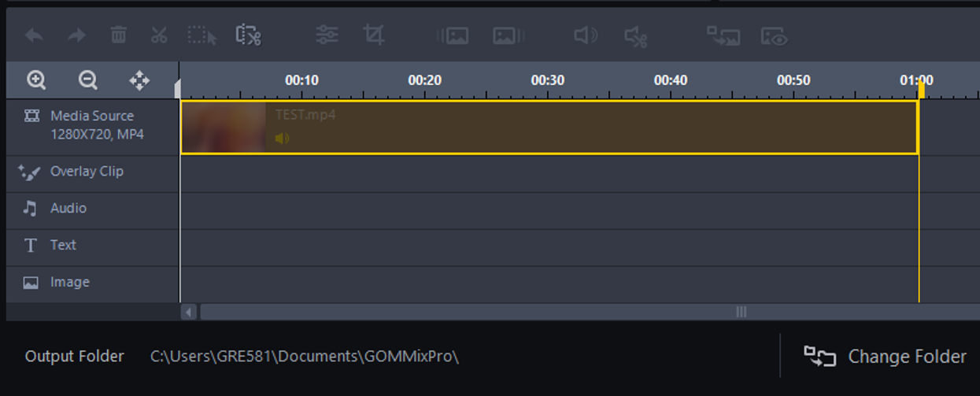The height and width of the screenshot is (396, 980).
Task: Zoom in on the timeline
Action: (36, 80)
